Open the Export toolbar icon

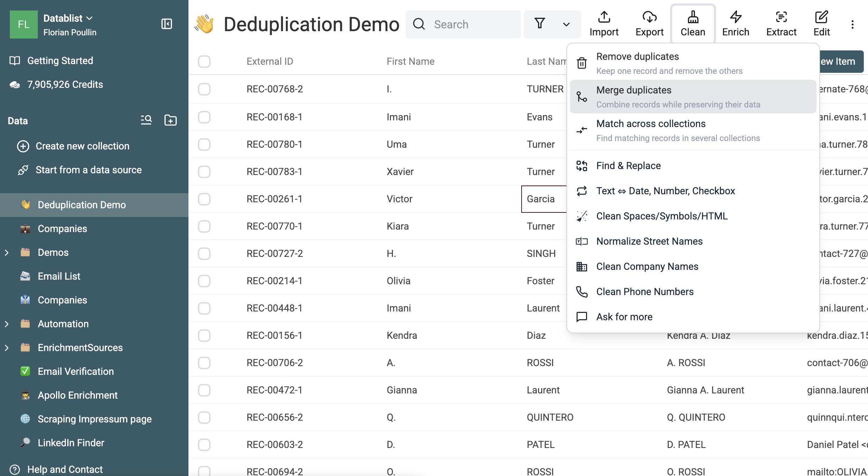click(649, 17)
